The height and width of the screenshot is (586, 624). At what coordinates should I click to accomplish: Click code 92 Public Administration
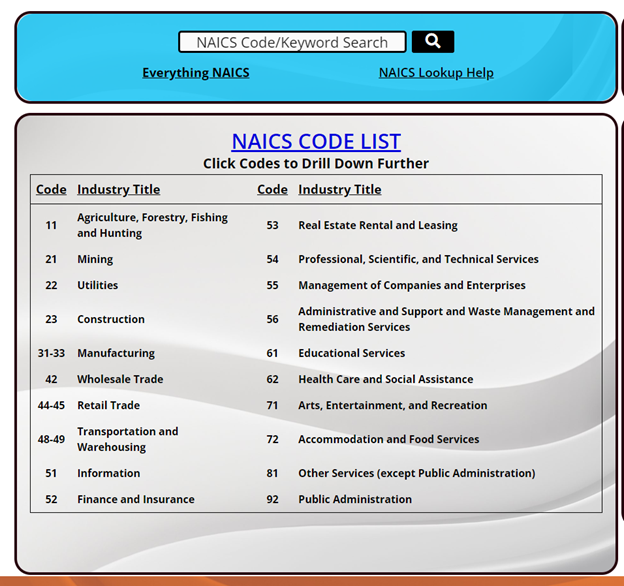tap(272, 499)
